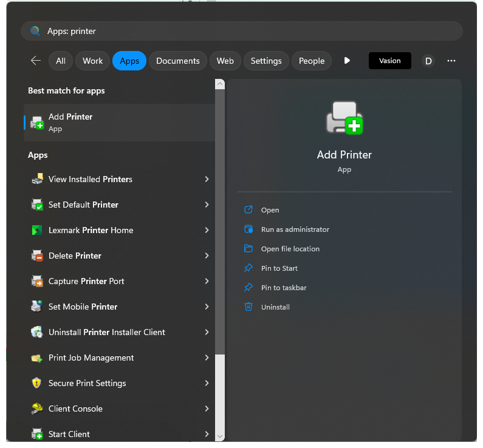Select the Work filter tab
Screen dimensions: 483x448
(x=92, y=61)
